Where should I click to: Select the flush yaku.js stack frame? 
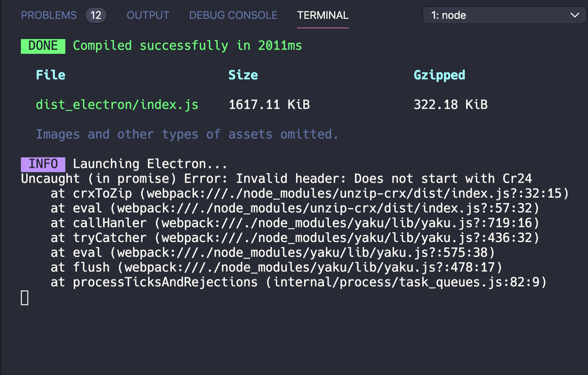276,267
